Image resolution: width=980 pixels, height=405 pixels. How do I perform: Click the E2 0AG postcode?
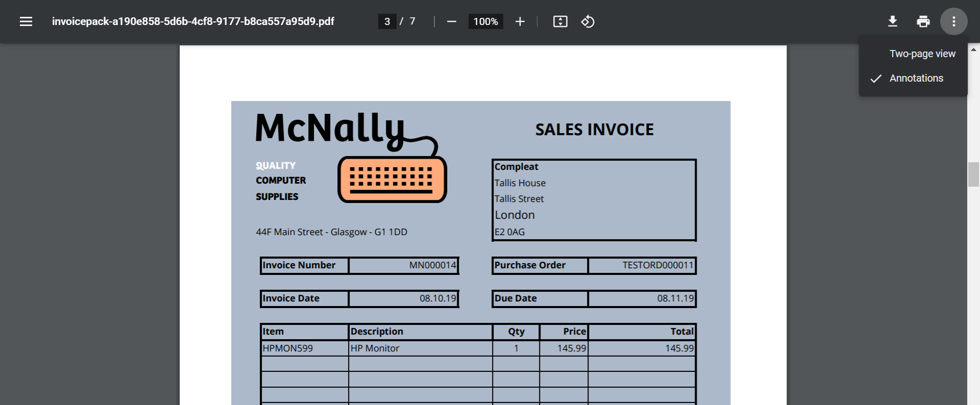tap(509, 232)
